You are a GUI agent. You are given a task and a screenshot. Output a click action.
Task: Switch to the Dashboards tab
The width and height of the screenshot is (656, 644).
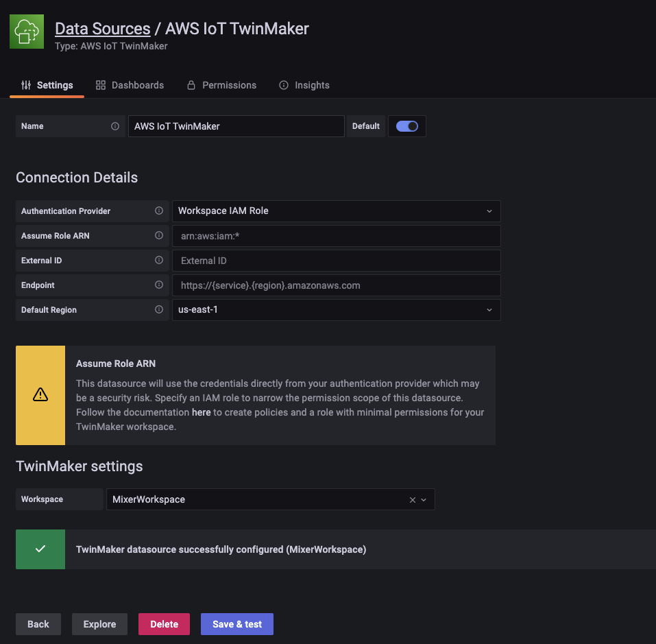(x=130, y=85)
